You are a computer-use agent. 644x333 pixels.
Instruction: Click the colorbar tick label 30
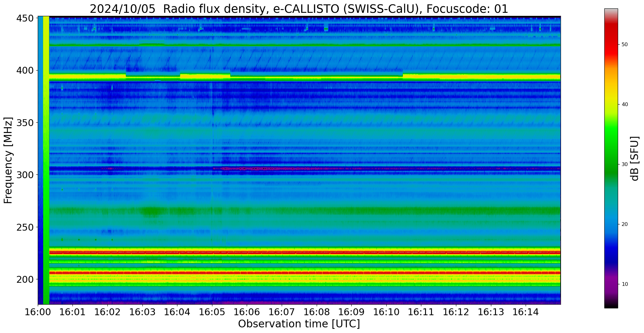[x=625, y=164]
